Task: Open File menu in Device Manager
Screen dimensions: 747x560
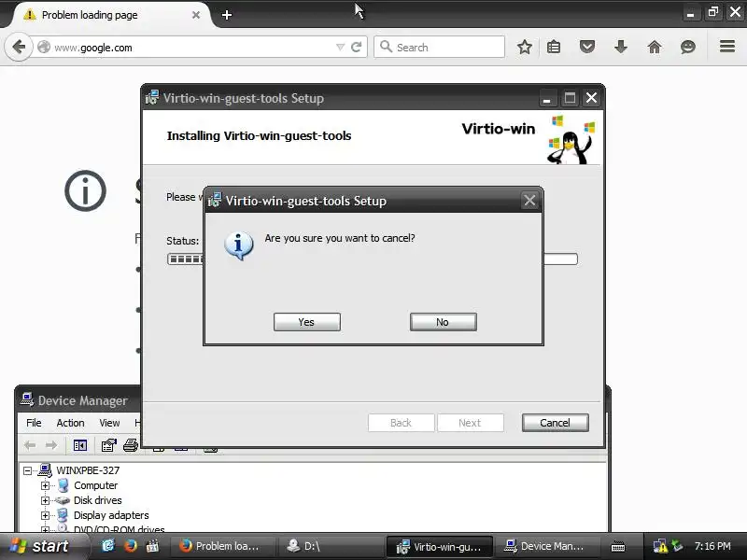Action: click(34, 423)
